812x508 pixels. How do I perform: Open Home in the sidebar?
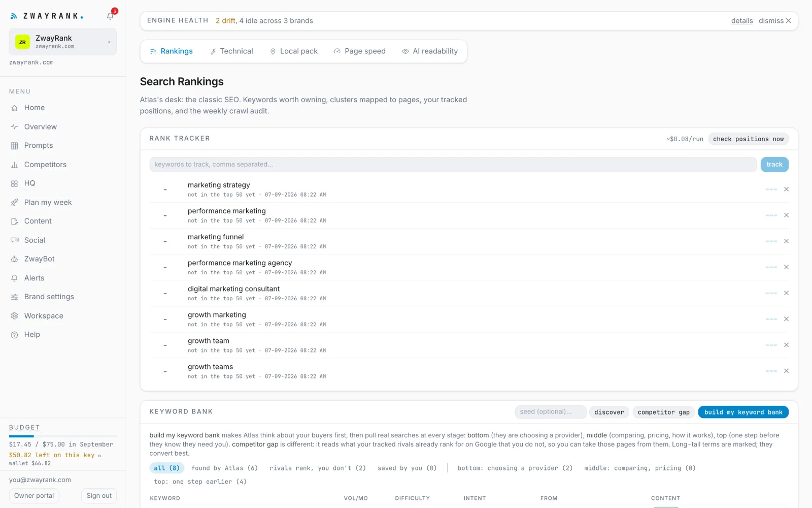click(x=35, y=108)
